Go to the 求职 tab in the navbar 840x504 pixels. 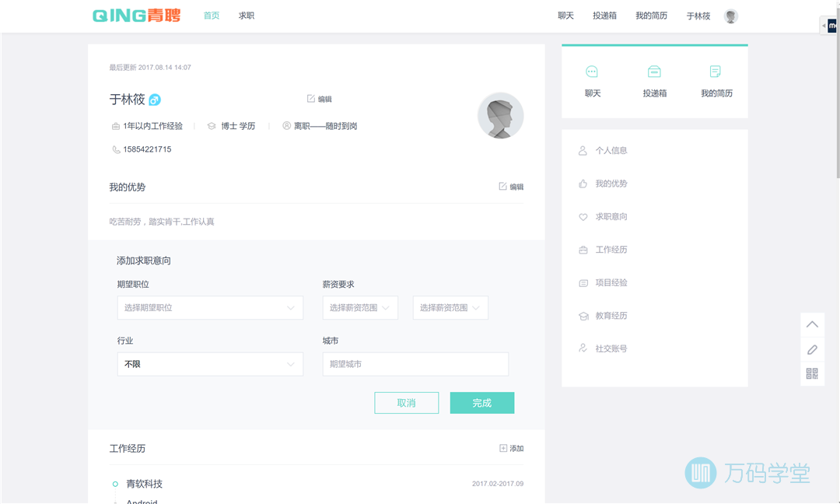pyautogui.click(x=247, y=16)
